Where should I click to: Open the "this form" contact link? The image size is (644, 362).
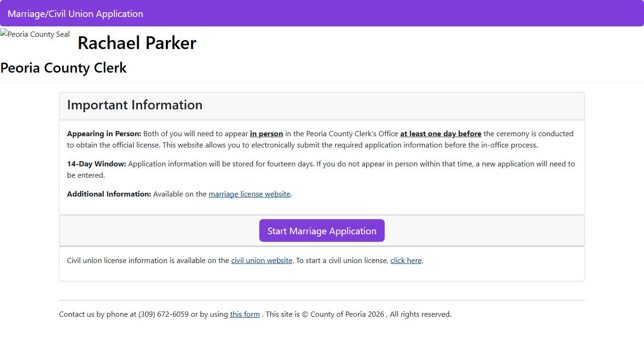tap(245, 314)
